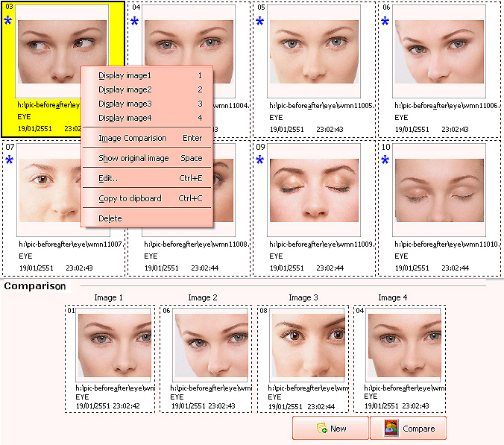Select Image Comparision menu entry
Image resolution: width=504 pixels, height=445 pixels.
point(147,138)
